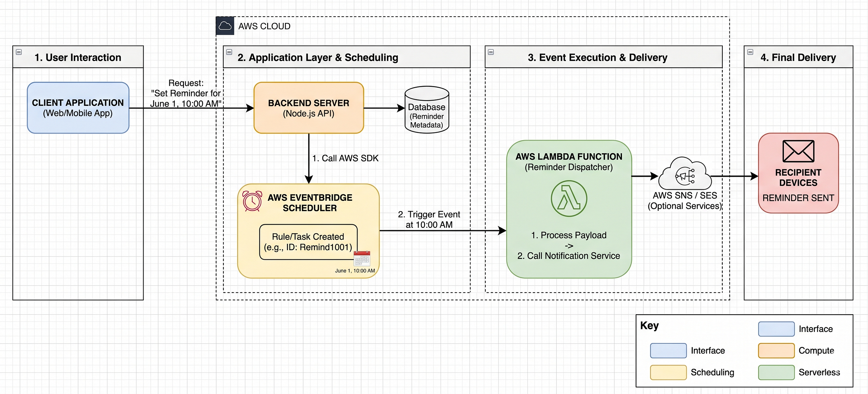Select the Rule/Task Created inner box
Image resolution: width=868 pixels, height=394 pixels.
pyautogui.click(x=308, y=242)
